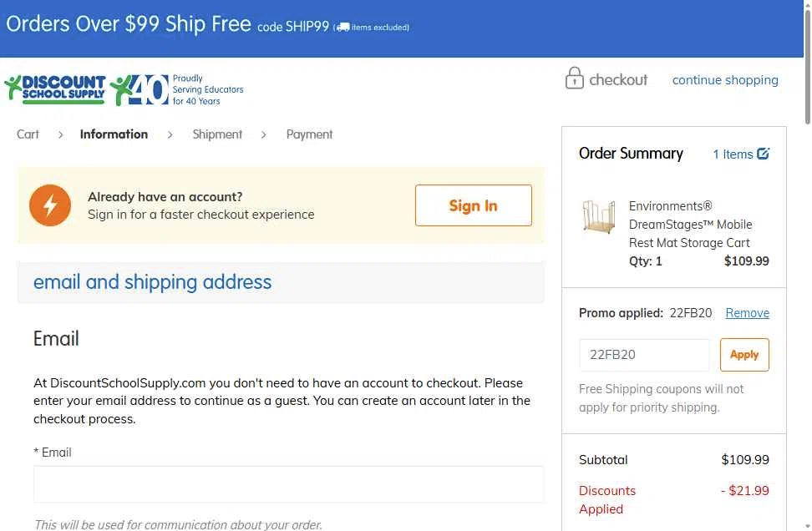Click the promo code text field

[643, 355]
